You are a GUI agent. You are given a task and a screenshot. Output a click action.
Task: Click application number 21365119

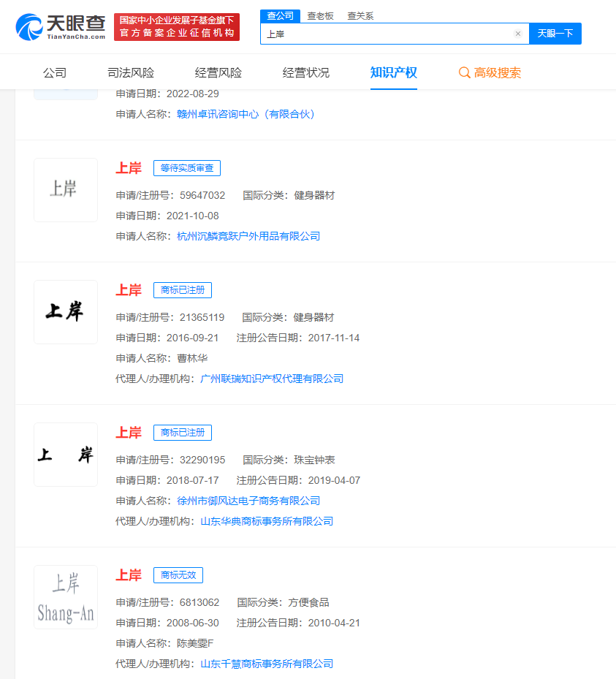pyautogui.click(x=202, y=318)
